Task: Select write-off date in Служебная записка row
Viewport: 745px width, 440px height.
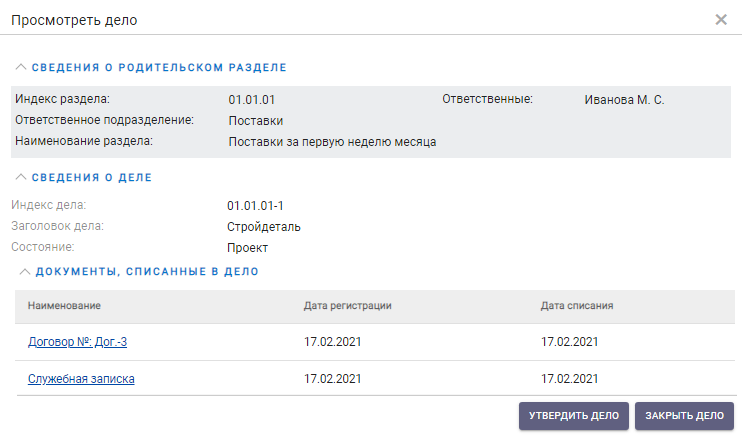Action: pos(569,379)
